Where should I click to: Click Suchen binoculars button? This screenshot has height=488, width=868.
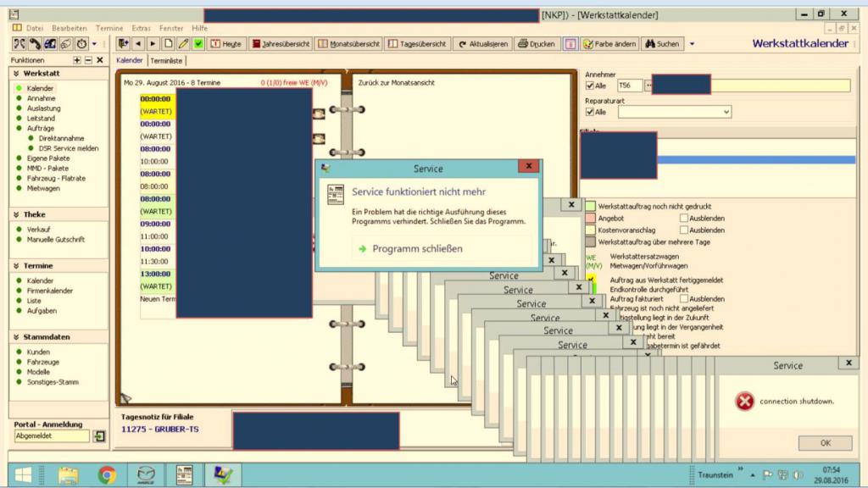pyautogui.click(x=662, y=44)
